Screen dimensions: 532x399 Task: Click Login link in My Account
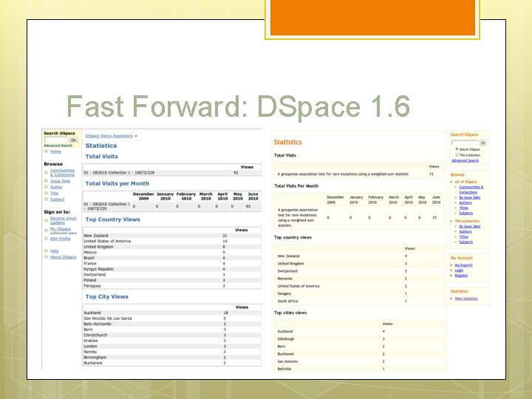click(x=459, y=270)
